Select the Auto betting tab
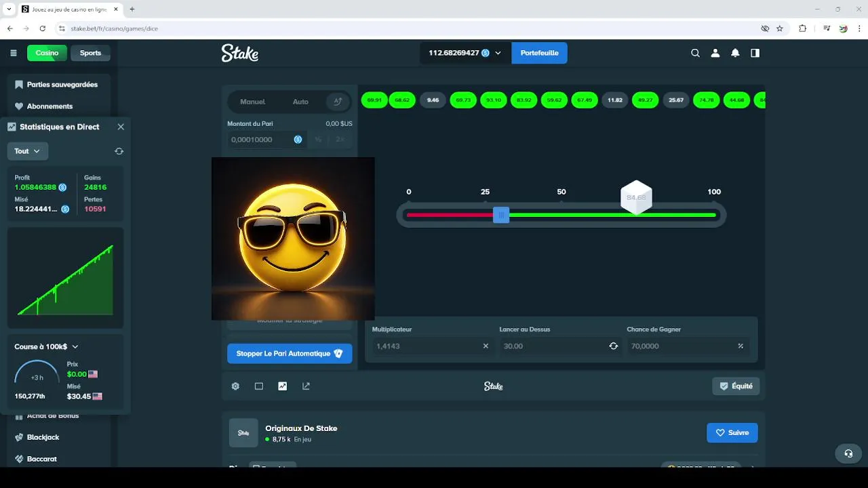Image resolution: width=868 pixels, height=488 pixels. [x=300, y=102]
